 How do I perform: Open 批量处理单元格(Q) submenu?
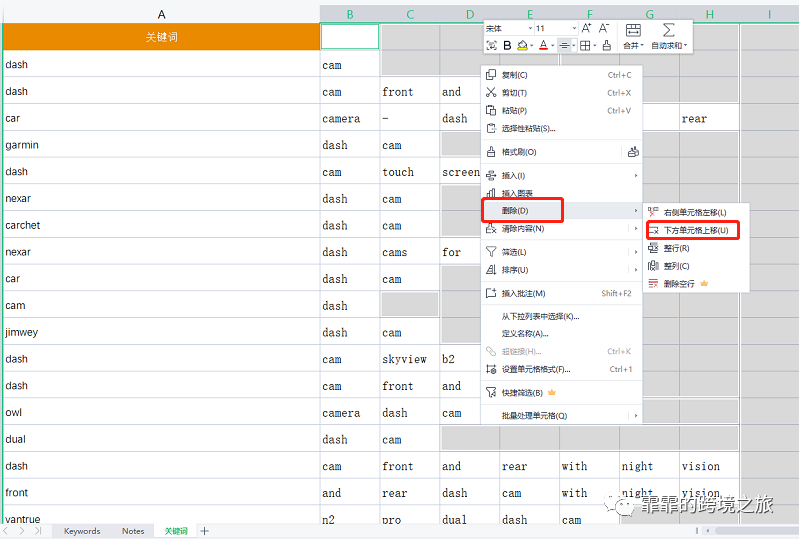click(x=562, y=416)
